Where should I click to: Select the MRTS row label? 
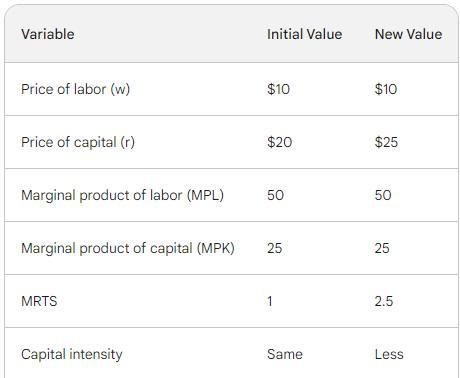39,301
